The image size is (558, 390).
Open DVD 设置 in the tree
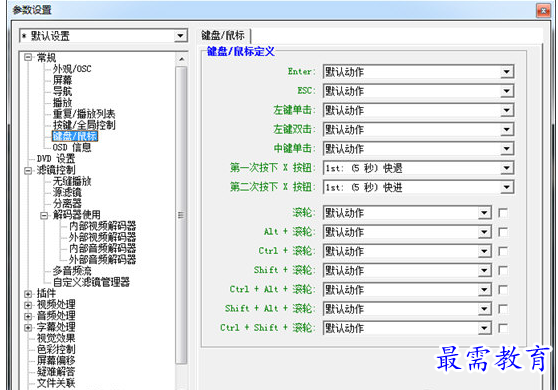(x=56, y=159)
